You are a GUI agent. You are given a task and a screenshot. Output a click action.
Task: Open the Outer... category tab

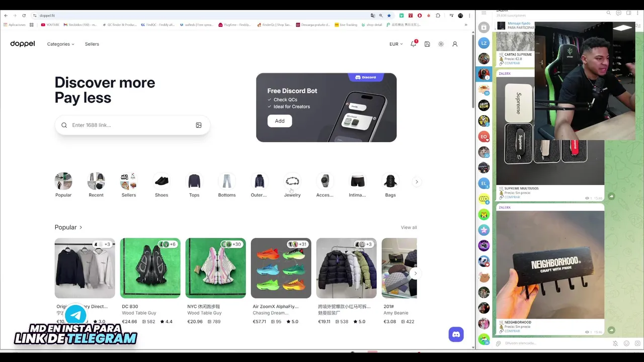[x=260, y=185]
